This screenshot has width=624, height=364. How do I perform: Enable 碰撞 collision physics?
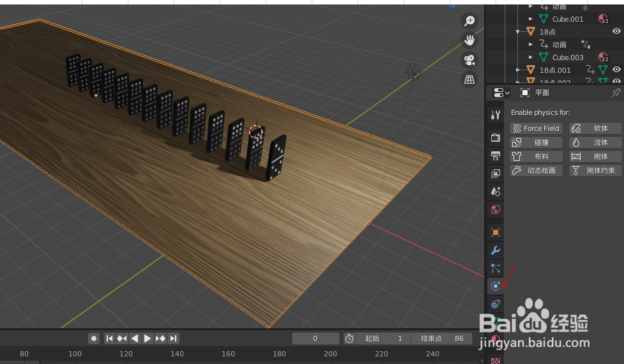[x=536, y=142]
